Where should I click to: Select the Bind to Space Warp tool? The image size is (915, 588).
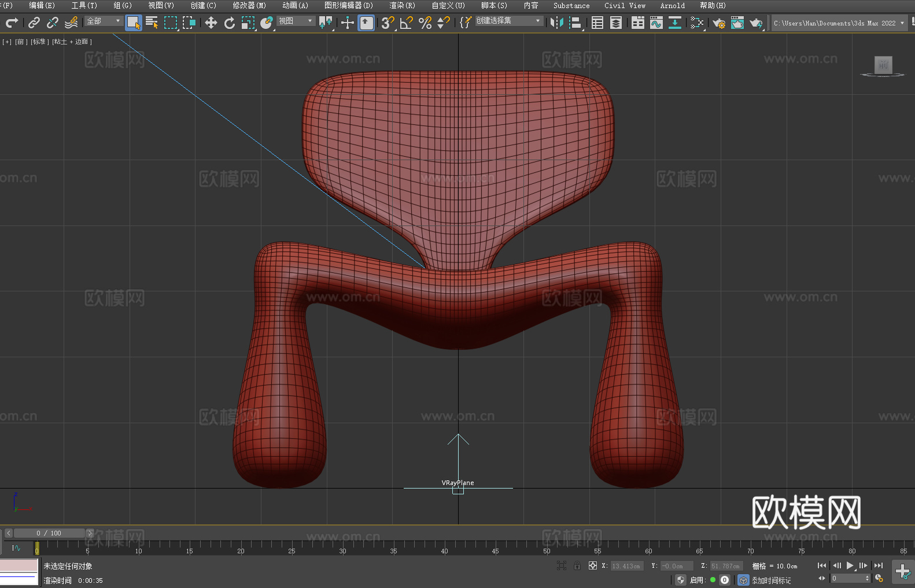click(x=71, y=23)
